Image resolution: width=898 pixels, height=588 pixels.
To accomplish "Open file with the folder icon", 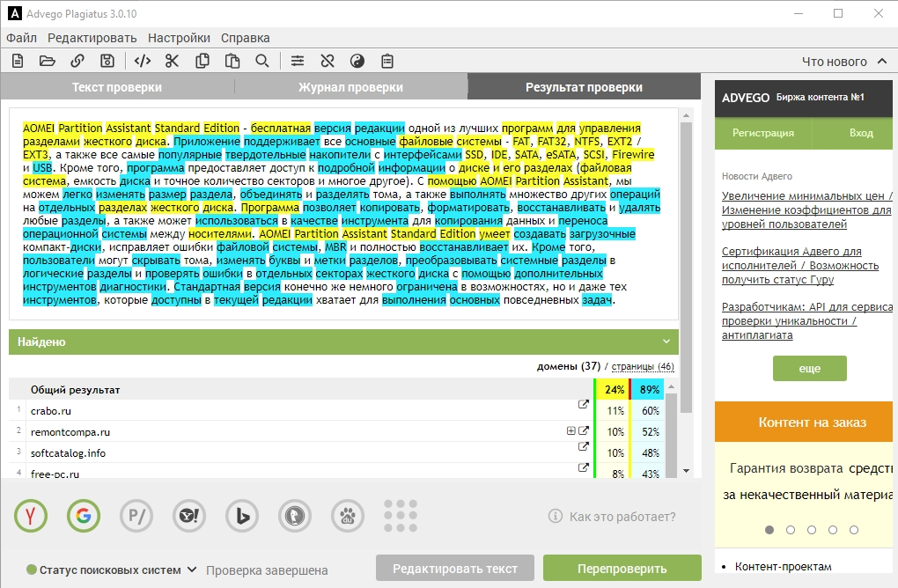I will pyautogui.click(x=48, y=61).
